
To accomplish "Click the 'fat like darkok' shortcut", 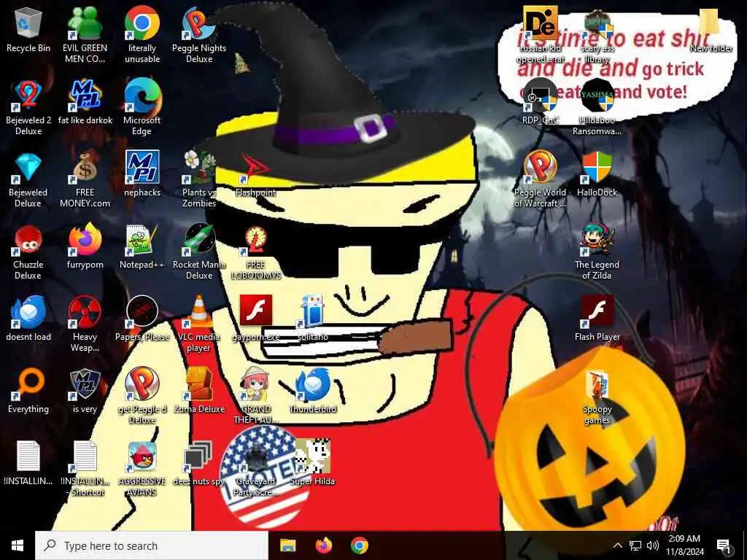I will click(x=85, y=96).
